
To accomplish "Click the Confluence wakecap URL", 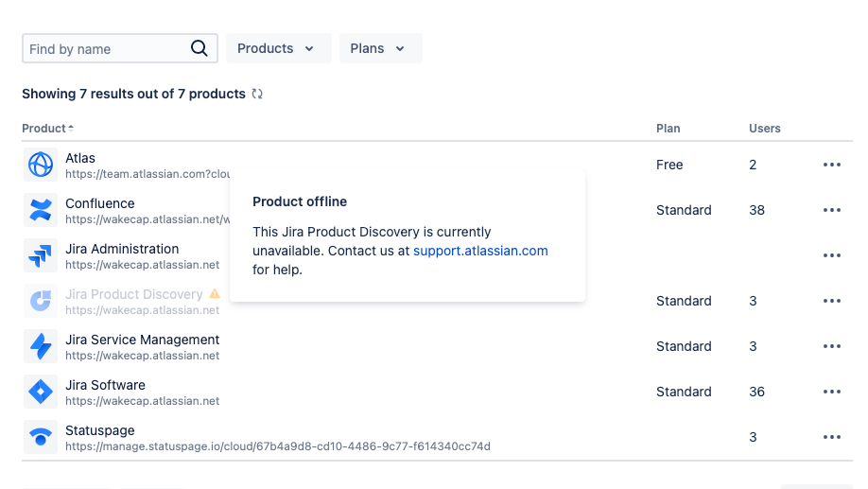I will 148,219.
